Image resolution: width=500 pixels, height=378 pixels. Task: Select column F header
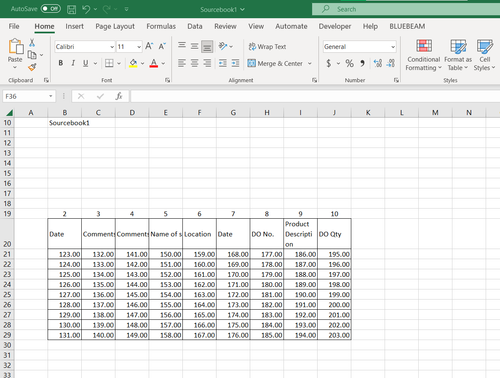(199, 113)
